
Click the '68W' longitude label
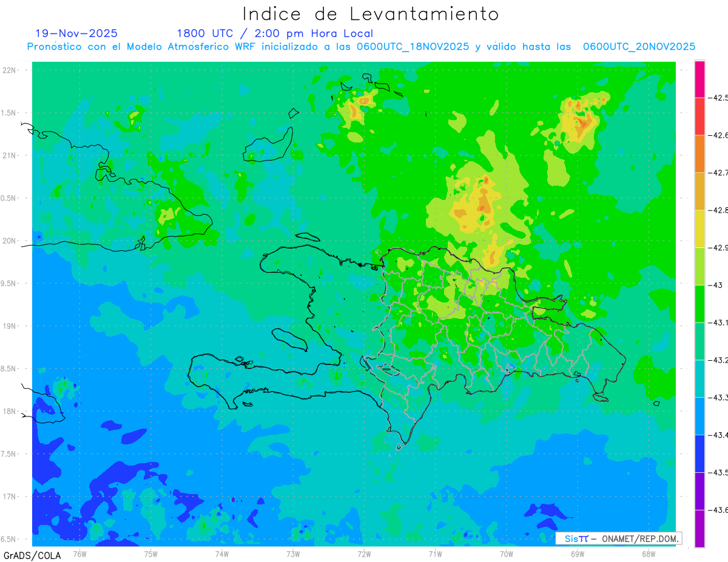pos(649,554)
